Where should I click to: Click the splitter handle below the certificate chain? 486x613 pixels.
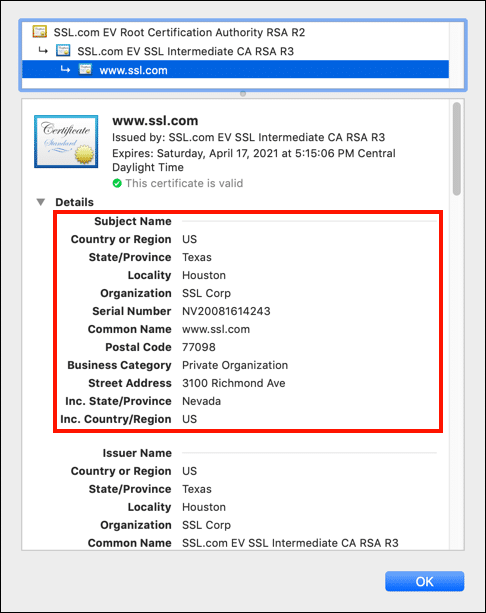pos(243,94)
